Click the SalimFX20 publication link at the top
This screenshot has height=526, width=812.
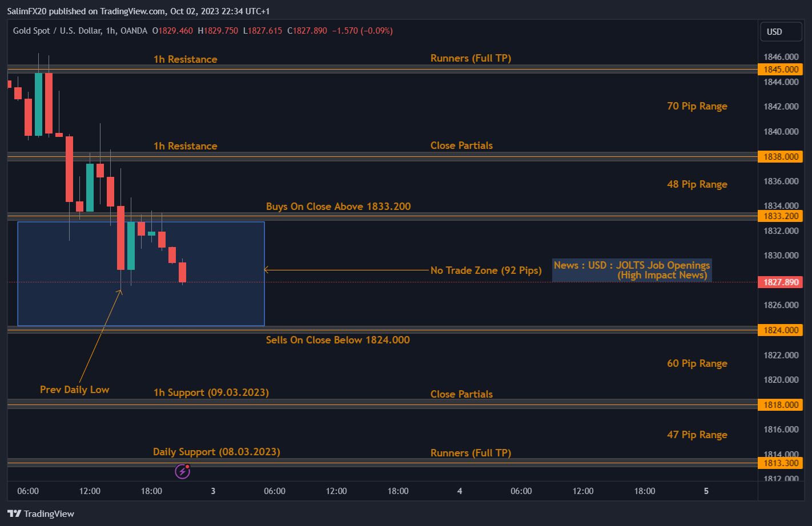[27, 11]
